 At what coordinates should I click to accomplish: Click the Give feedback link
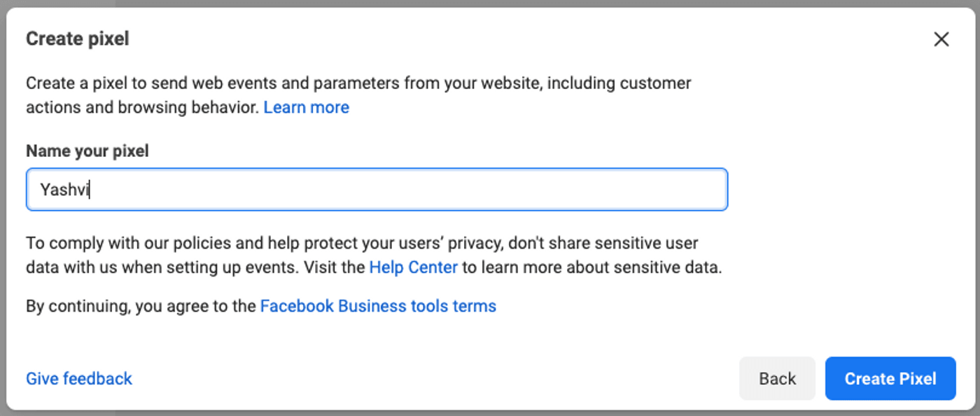click(79, 379)
